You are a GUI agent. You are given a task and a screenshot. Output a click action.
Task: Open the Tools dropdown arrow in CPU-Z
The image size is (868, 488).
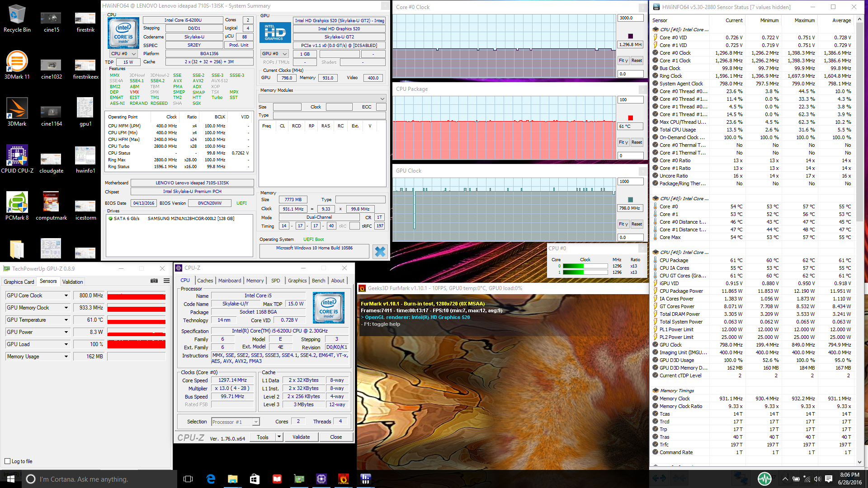(x=279, y=437)
